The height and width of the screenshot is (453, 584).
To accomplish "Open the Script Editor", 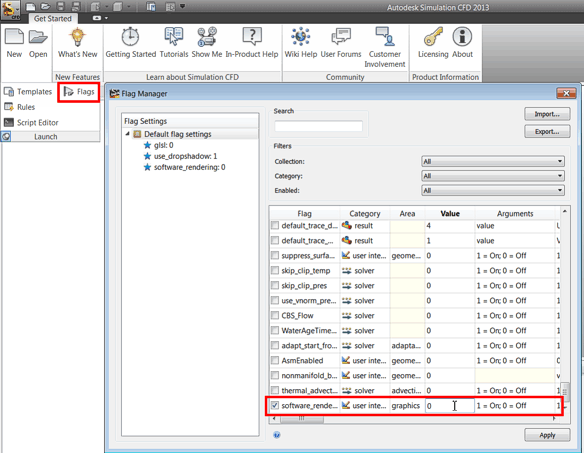I will point(31,122).
